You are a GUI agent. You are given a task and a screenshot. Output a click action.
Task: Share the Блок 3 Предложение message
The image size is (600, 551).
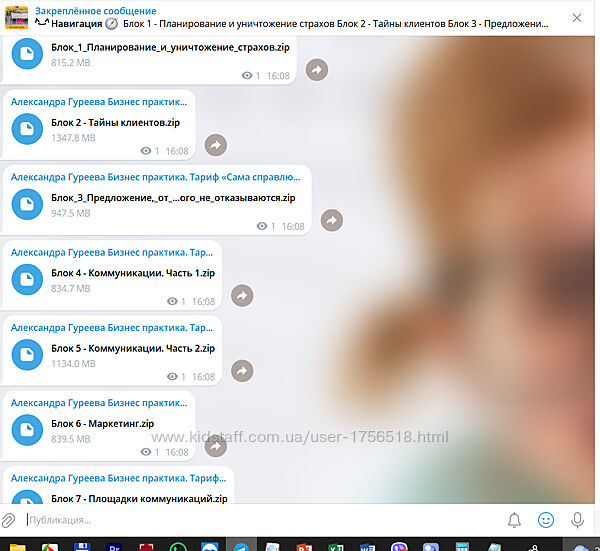click(331, 221)
